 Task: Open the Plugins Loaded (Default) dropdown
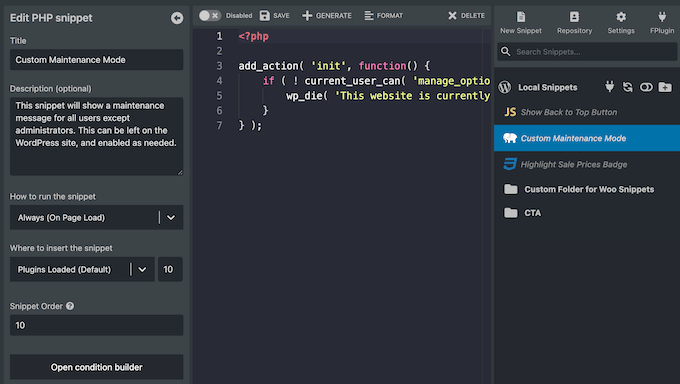point(82,269)
